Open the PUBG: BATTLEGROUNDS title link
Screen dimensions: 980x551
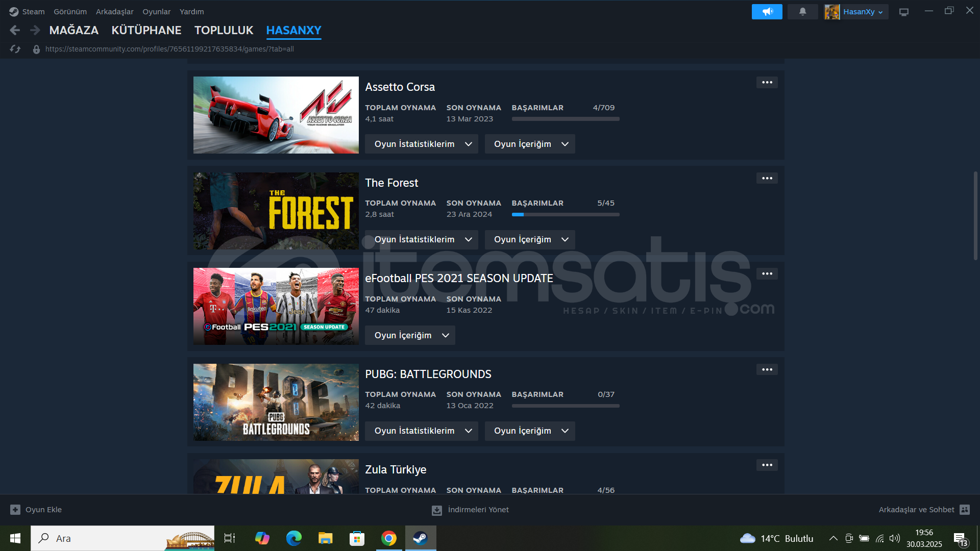click(428, 374)
